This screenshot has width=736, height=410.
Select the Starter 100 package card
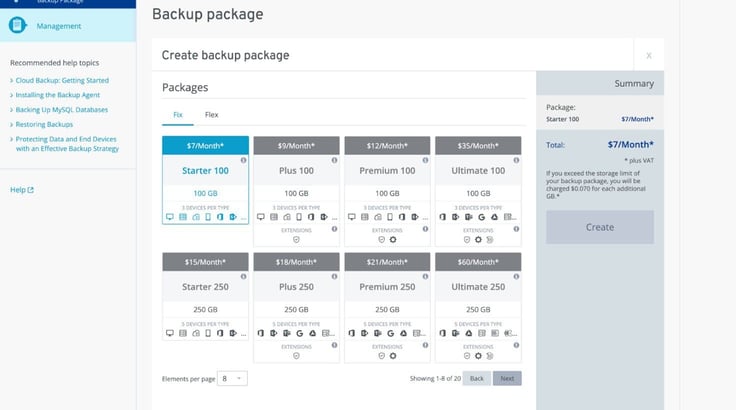(206, 180)
